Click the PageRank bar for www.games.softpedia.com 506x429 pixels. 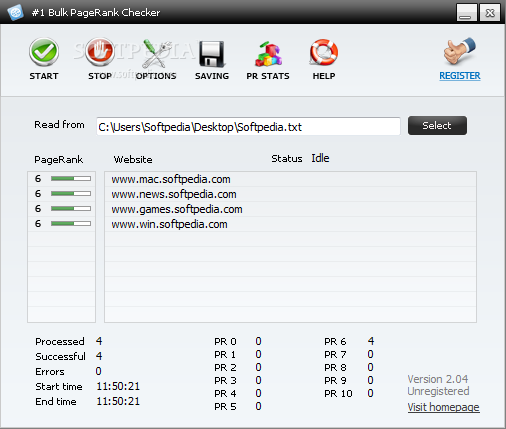click(71, 208)
